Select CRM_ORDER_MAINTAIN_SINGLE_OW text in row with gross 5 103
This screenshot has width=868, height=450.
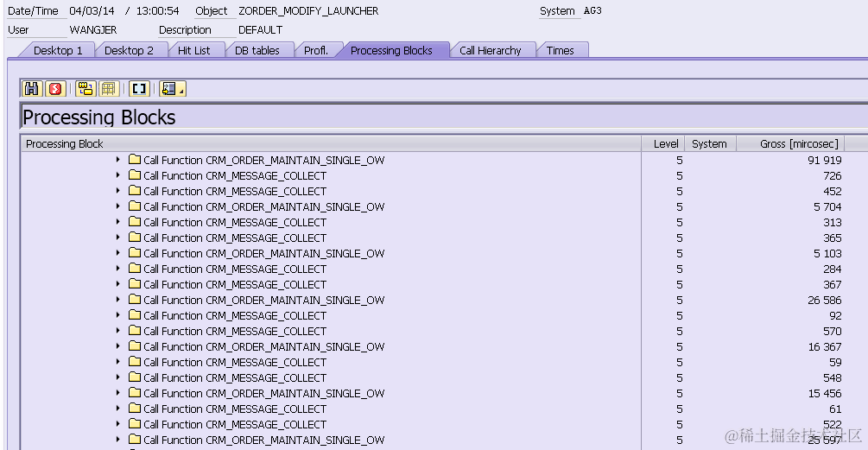[x=295, y=253]
